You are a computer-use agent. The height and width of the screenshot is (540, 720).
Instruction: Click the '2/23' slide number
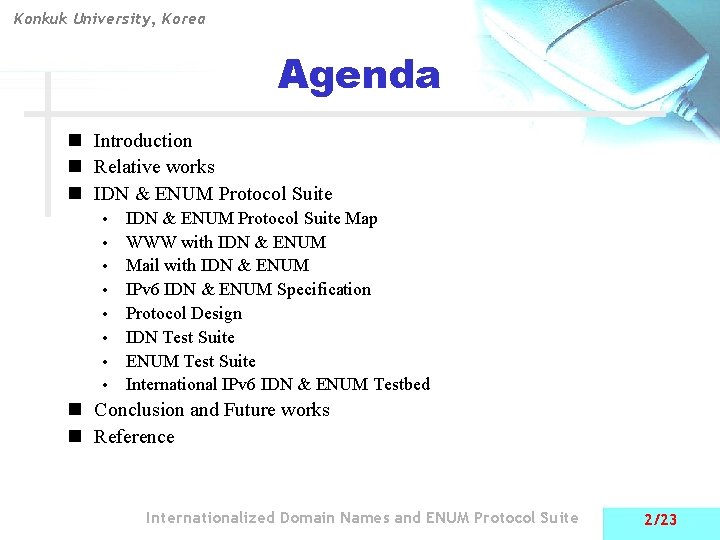point(660,520)
